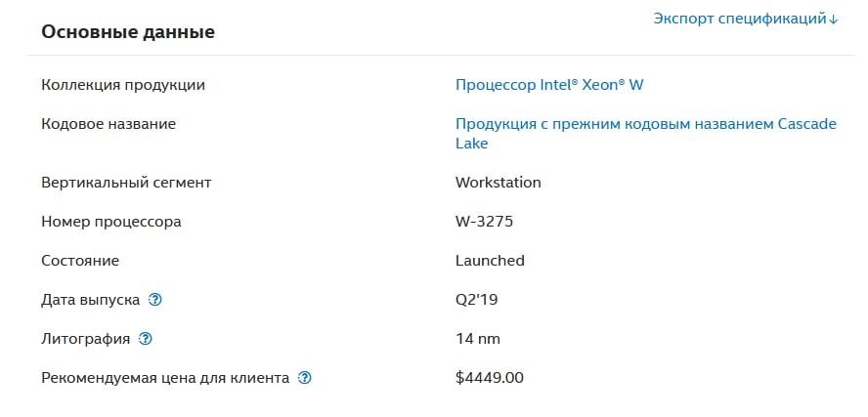Screen dimensions: 868x417
Task: Click the Номер процессора label
Action: pyautogui.click(x=111, y=222)
